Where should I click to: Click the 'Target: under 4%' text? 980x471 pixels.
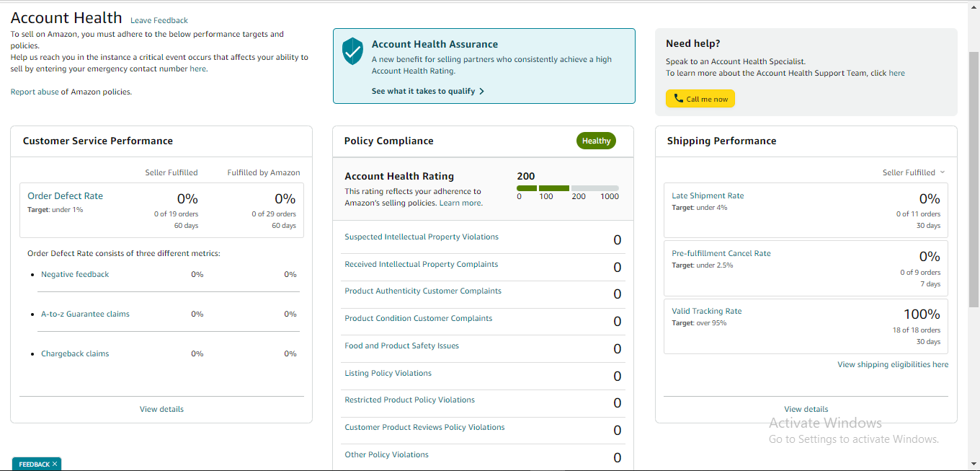699,208
